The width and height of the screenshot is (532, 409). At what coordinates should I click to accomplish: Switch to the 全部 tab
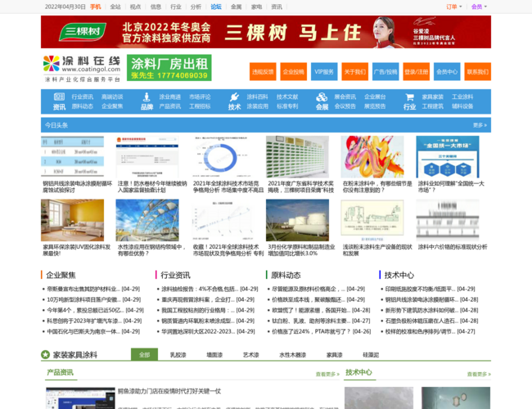click(x=144, y=355)
